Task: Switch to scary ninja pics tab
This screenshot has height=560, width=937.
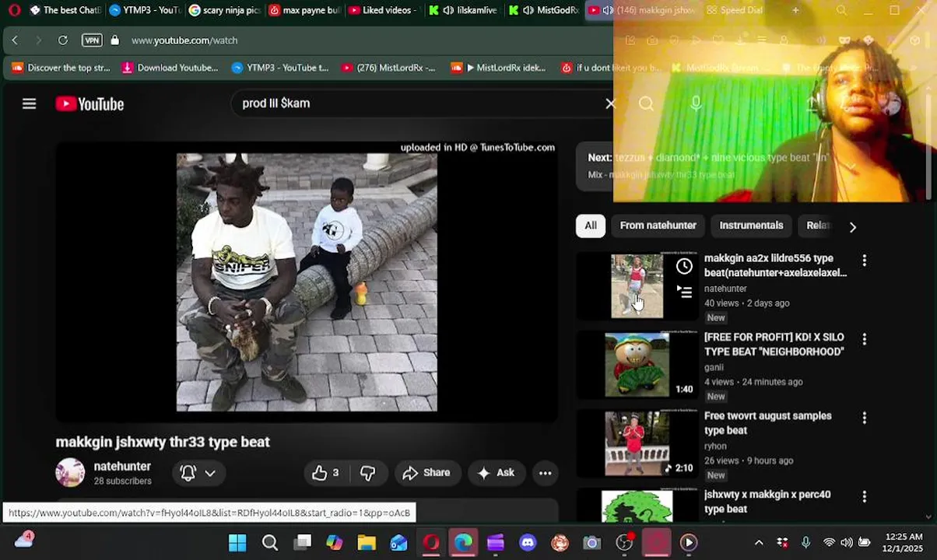Action: point(224,10)
